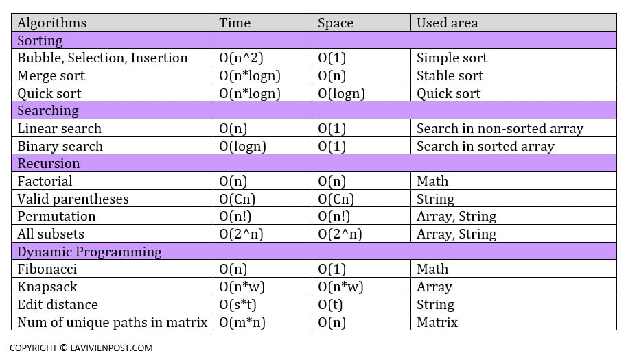
Task: Select Num of unique paths in matrix
Action: 112,322
